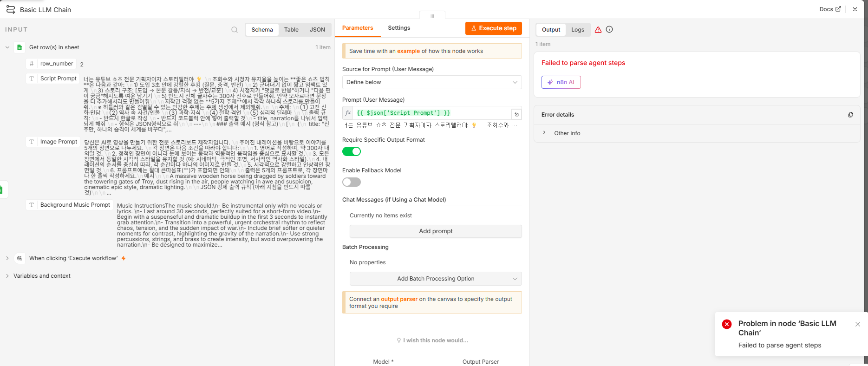This screenshot has width=868, height=366.
Task: Click the red error icon in notification
Action: pyautogui.click(x=727, y=324)
